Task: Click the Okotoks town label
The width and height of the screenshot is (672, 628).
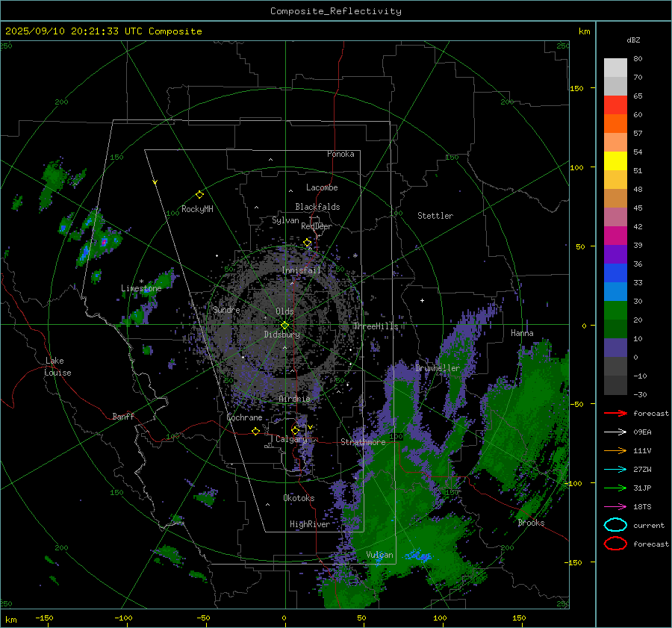Action: pos(299,498)
